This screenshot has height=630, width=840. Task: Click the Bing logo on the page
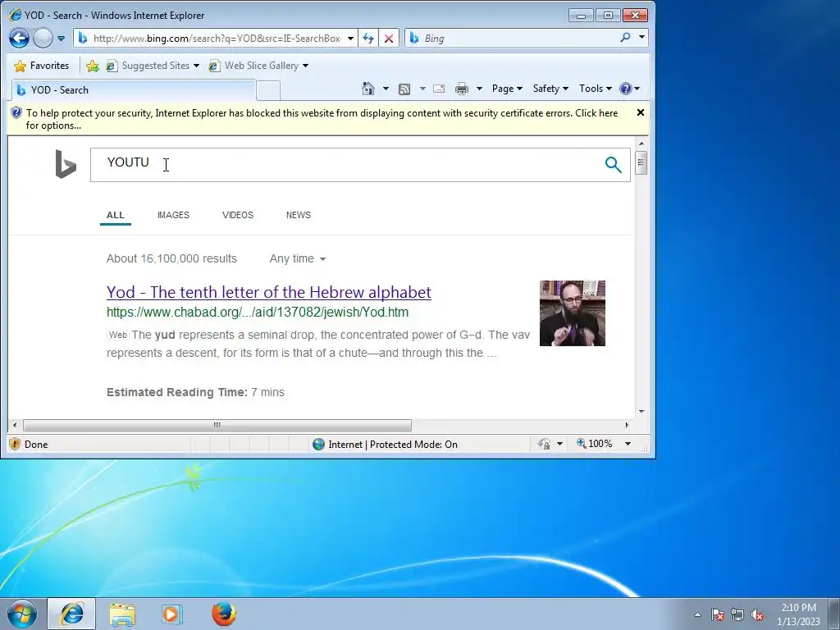point(66,164)
